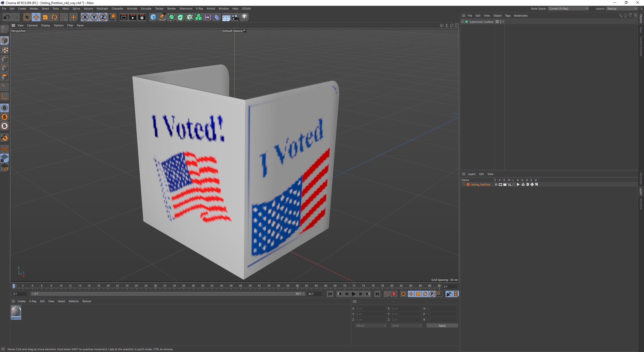Click the autokeying button
Viewport: 644px width, 352px height.
[394, 294]
